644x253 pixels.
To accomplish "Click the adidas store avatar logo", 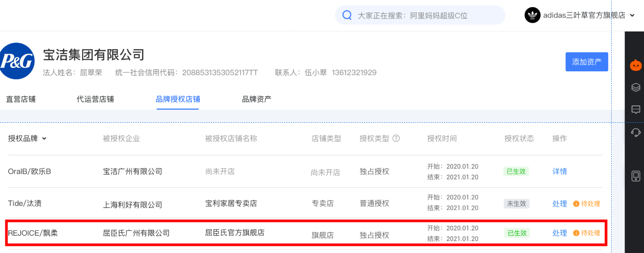I will 532,15.
